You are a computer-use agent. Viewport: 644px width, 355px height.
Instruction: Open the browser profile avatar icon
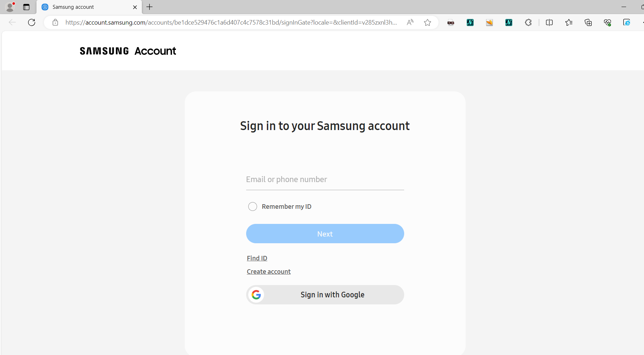click(x=10, y=7)
